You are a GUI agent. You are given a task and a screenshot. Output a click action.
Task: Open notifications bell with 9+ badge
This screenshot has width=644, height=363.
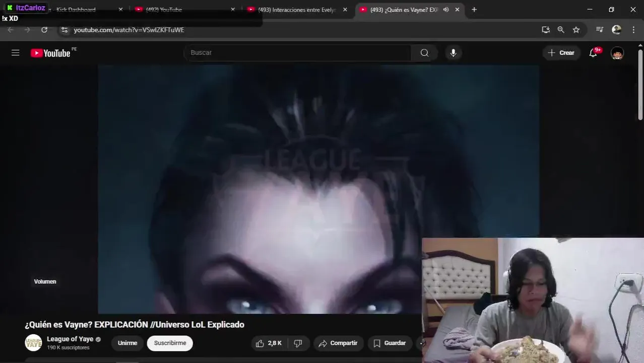coord(594,52)
